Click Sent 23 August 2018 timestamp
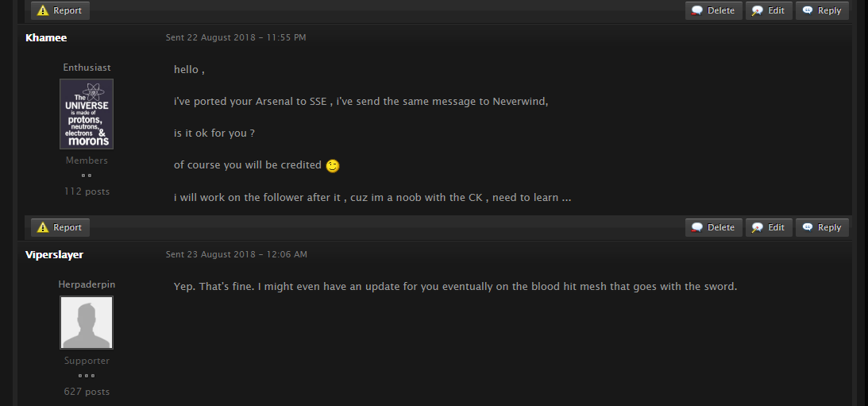 (237, 254)
